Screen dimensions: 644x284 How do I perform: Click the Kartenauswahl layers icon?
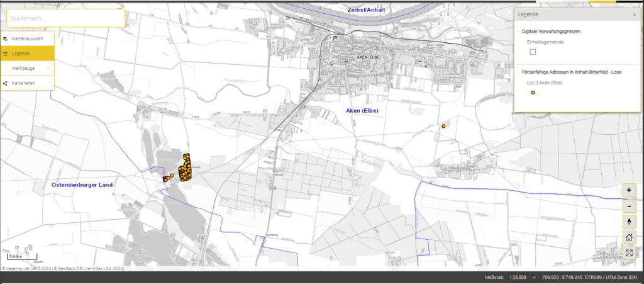point(5,39)
